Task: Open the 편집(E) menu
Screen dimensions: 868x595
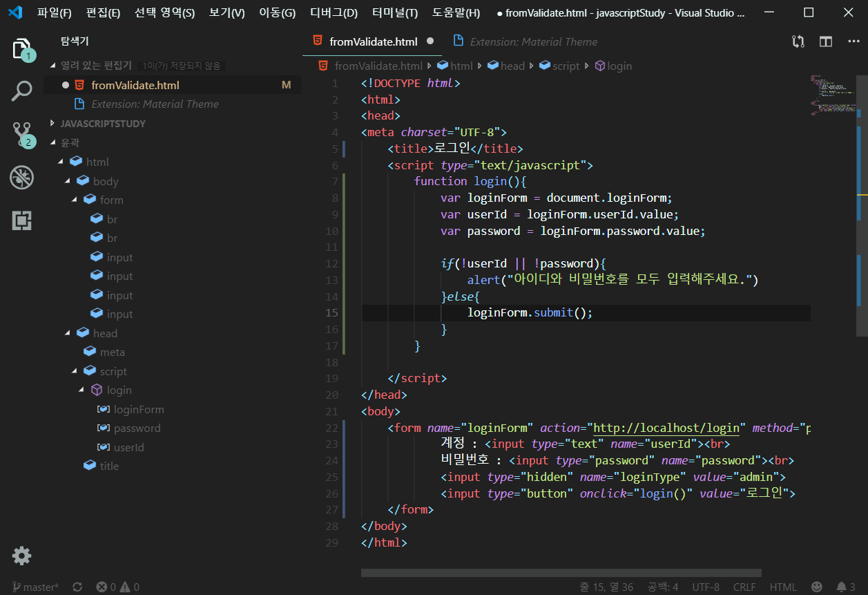Action: pyautogui.click(x=103, y=12)
